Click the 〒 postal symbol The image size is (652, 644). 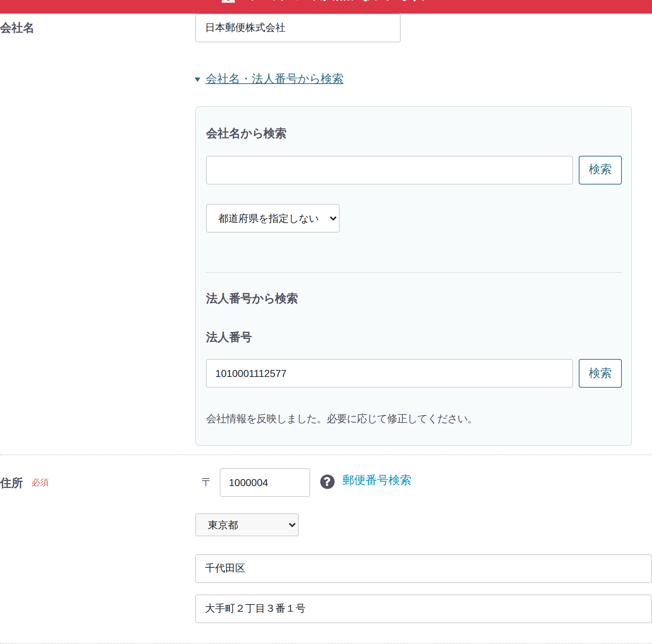(x=206, y=482)
